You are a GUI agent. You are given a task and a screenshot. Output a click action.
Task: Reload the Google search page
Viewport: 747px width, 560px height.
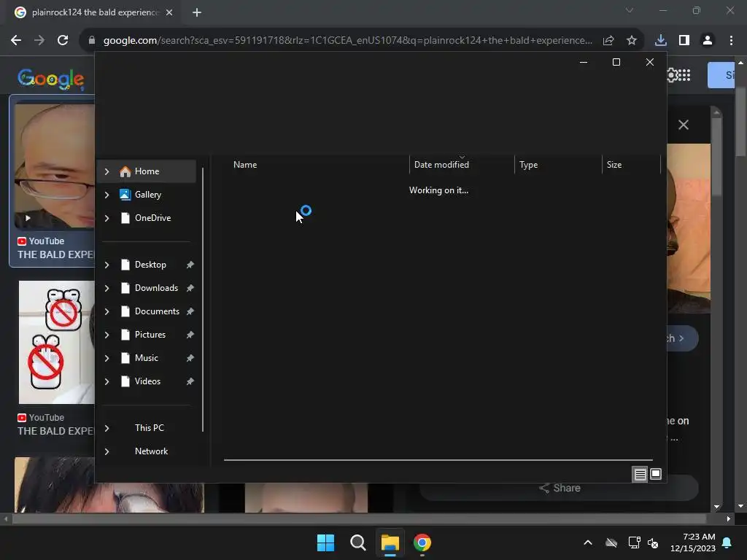(x=63, y=41)
